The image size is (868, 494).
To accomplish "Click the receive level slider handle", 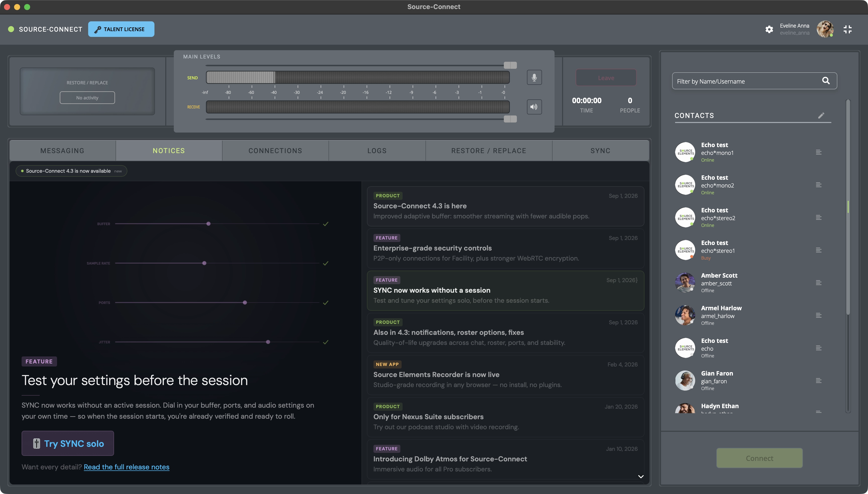I will (x=510, y=119).
